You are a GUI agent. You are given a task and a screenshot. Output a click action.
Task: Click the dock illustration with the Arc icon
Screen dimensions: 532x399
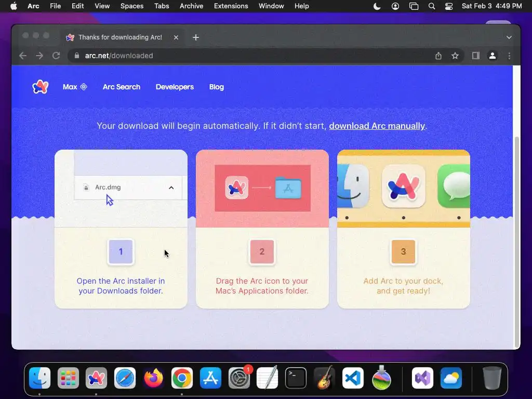[403, 188]
